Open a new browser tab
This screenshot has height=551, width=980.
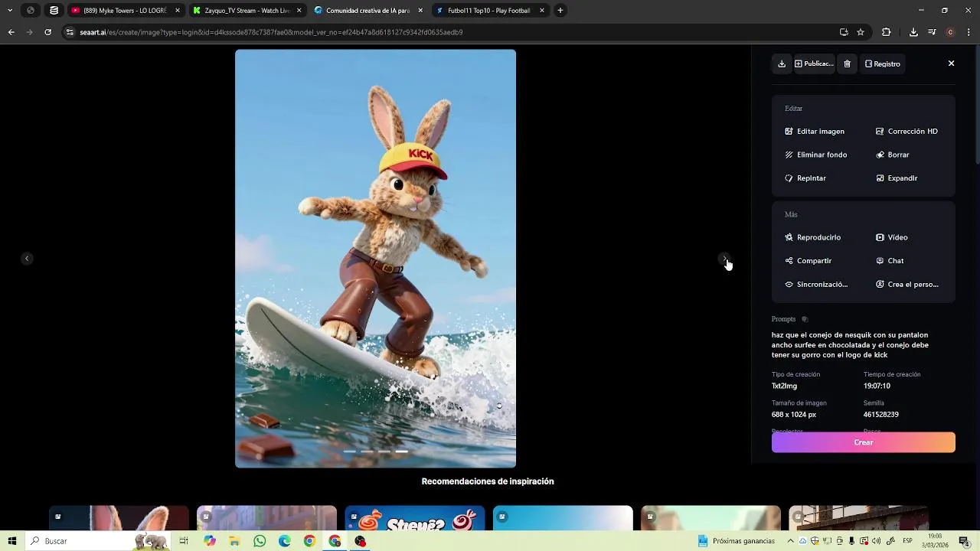[x=560, y=11]
